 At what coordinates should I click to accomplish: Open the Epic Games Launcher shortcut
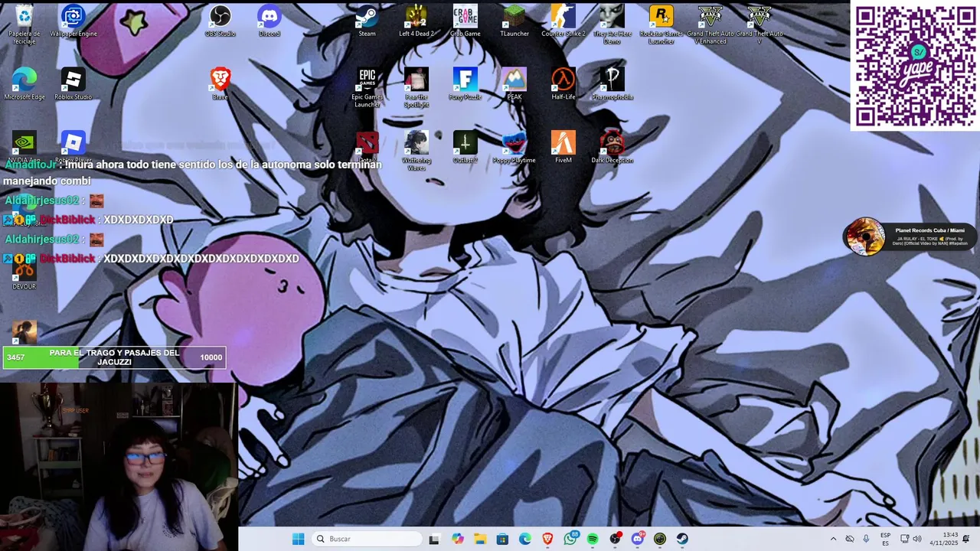367,88
